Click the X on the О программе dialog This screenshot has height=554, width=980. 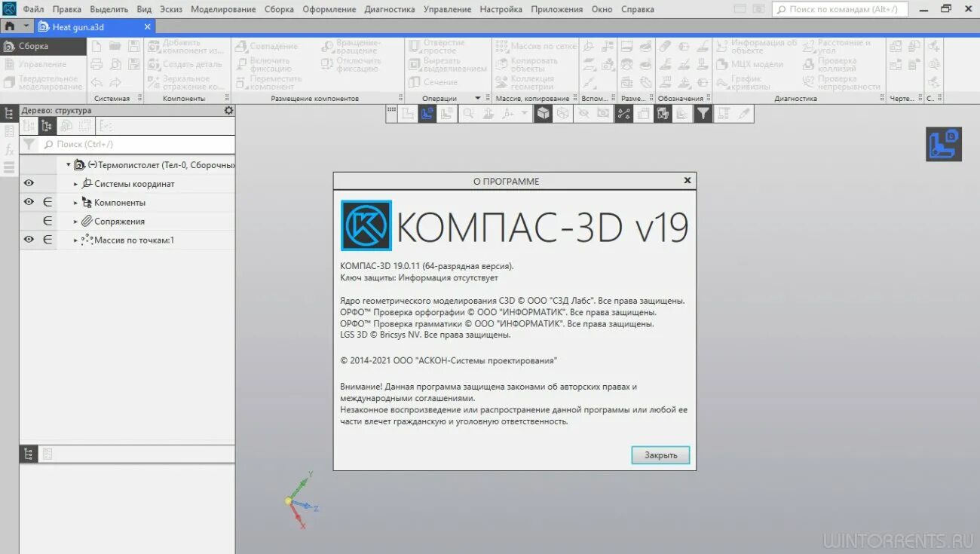[687, 181]
